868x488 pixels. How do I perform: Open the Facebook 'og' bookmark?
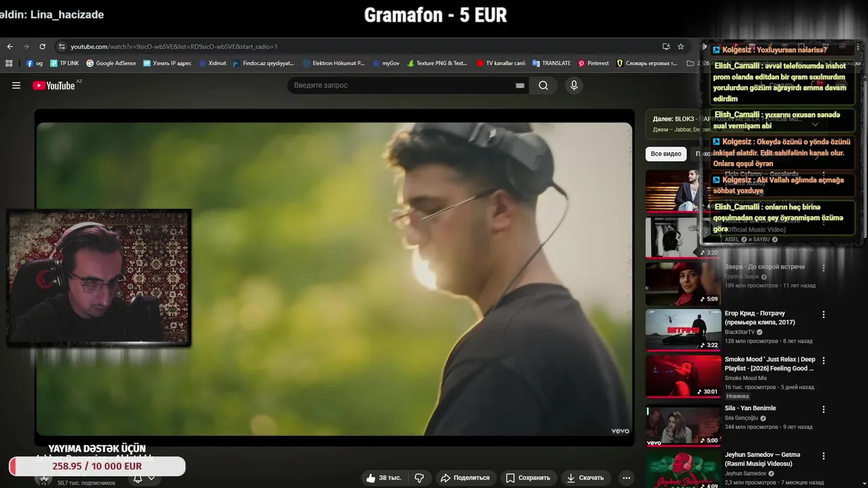[35, 63]
